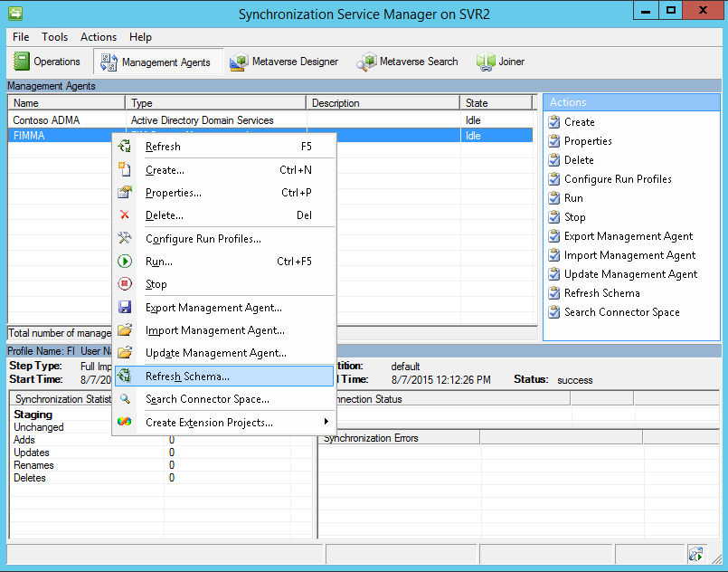This screenshot has width=728, height=572.
Task: Click Delete link in Actions pane
Action: tap(579, 160)
